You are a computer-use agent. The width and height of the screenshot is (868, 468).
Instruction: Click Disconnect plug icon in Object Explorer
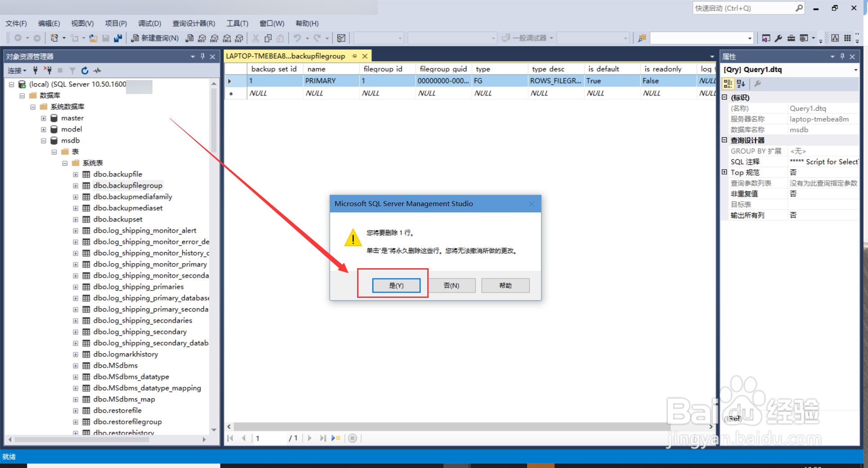(48, 70)
